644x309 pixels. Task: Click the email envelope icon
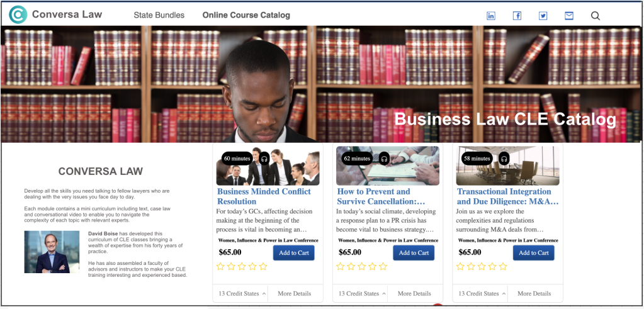569,16
